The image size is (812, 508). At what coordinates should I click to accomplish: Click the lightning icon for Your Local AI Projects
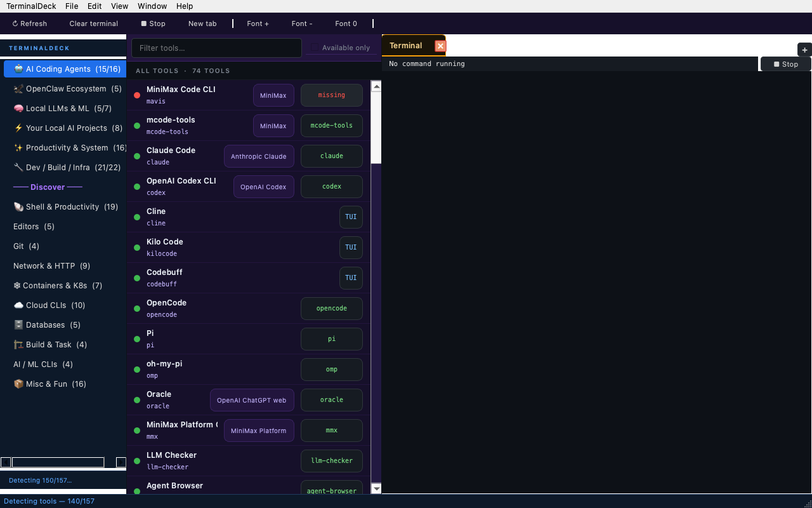click(x=18, y=128)
